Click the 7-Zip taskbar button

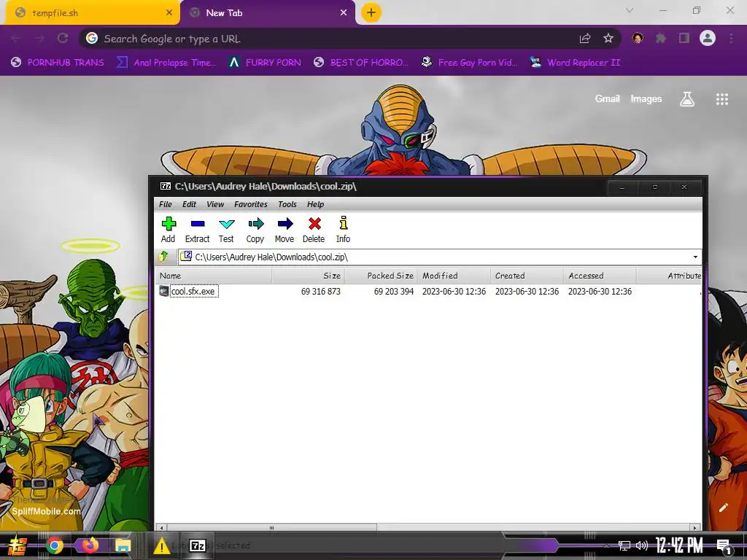coord(197,545)
